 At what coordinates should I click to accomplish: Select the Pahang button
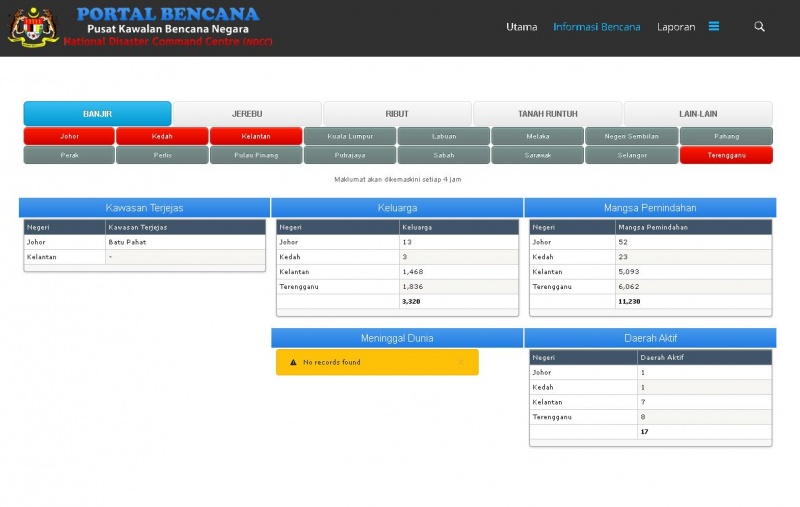(727, 136)
